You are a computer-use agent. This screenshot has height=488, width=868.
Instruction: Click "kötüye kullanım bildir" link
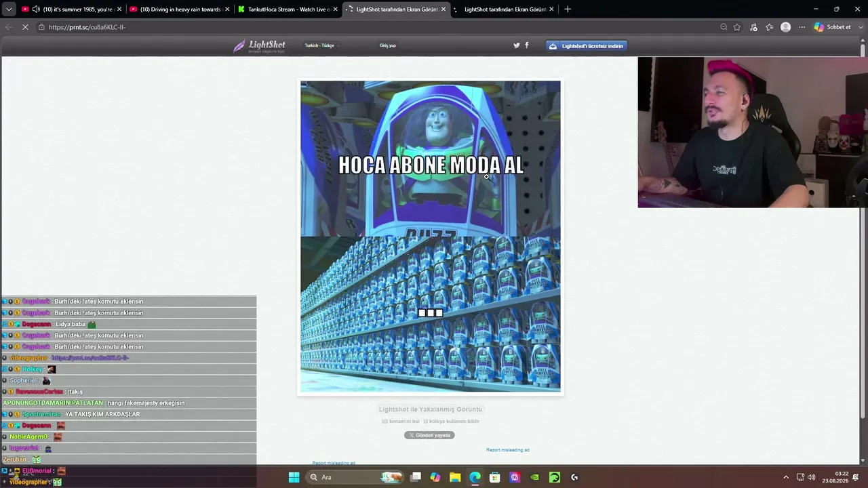[x=452, y=422]
